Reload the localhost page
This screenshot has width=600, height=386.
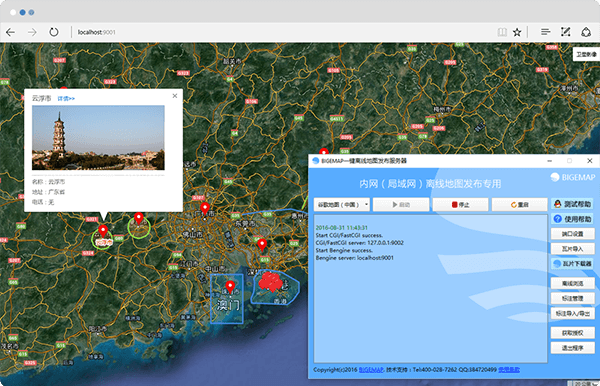54,32
